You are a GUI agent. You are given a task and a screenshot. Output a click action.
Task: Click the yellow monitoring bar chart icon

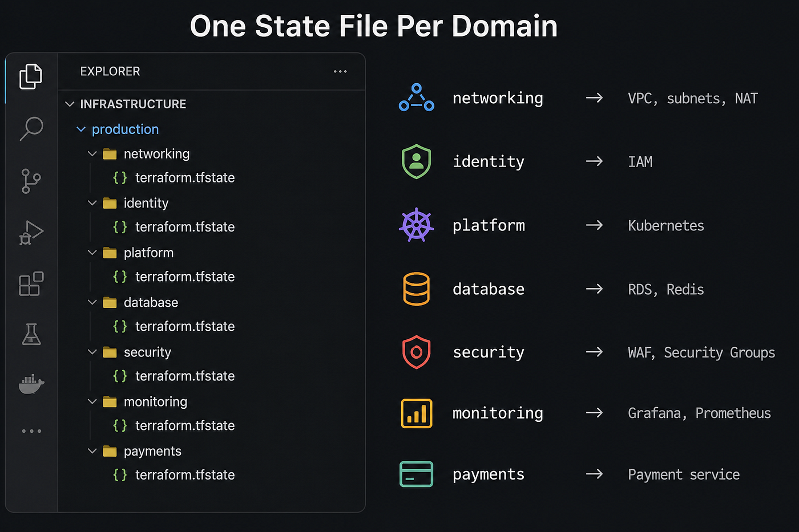pos(417,413)
